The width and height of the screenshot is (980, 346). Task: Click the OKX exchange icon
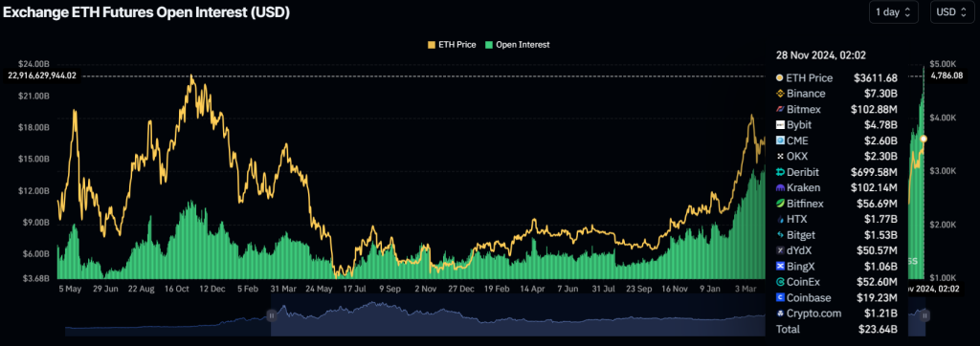779,156
